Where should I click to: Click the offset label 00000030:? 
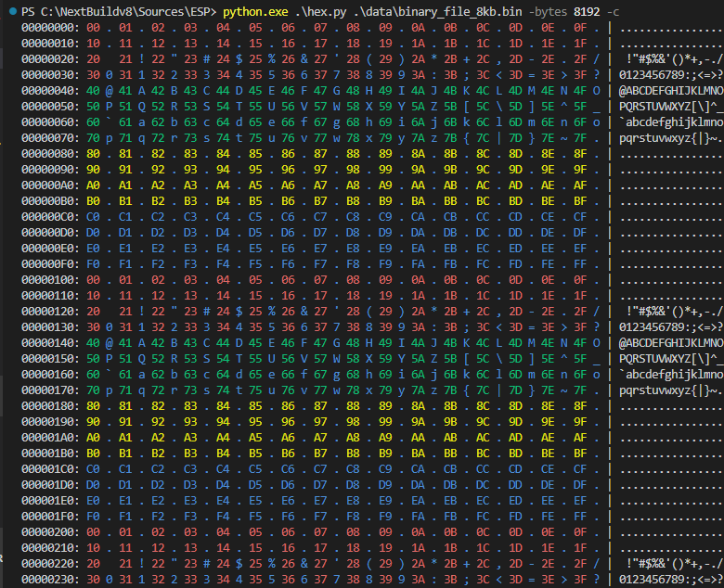(x=50, y=75)
